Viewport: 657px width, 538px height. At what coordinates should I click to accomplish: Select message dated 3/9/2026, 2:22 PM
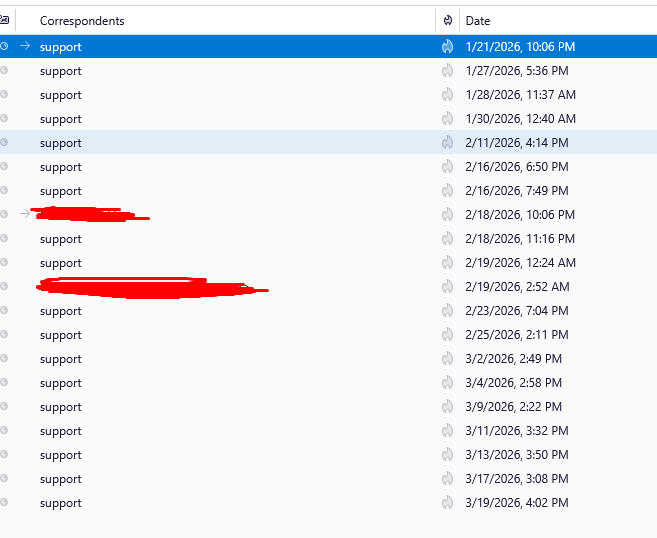click(x=328, y=407)
